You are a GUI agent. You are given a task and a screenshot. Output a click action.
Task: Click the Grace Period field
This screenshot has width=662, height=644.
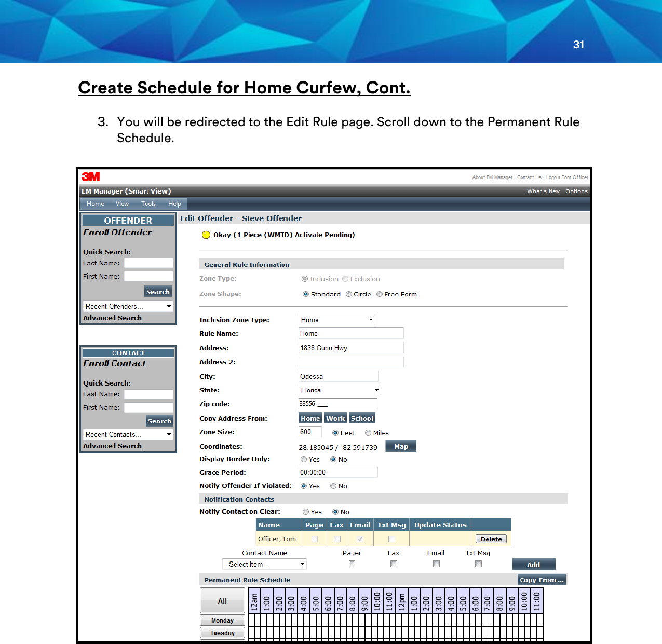[338, 472]
